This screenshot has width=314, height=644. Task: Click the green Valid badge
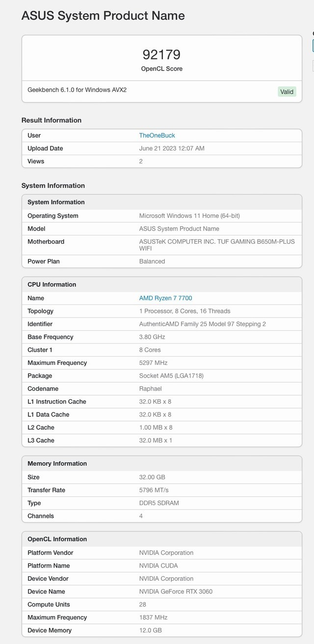[287, 92]
